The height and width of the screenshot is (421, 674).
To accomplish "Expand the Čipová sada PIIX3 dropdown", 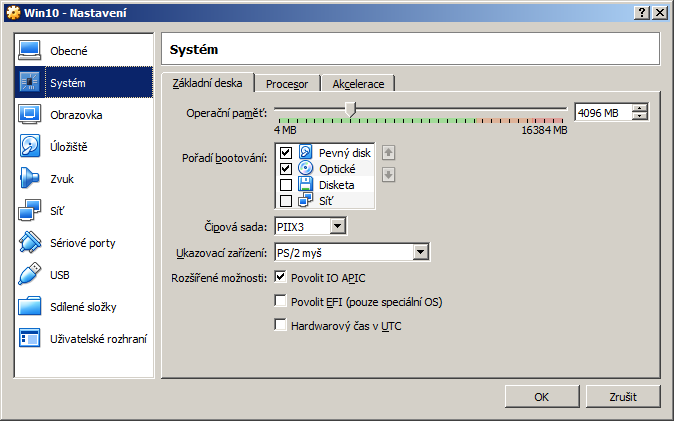I will 337,227.
